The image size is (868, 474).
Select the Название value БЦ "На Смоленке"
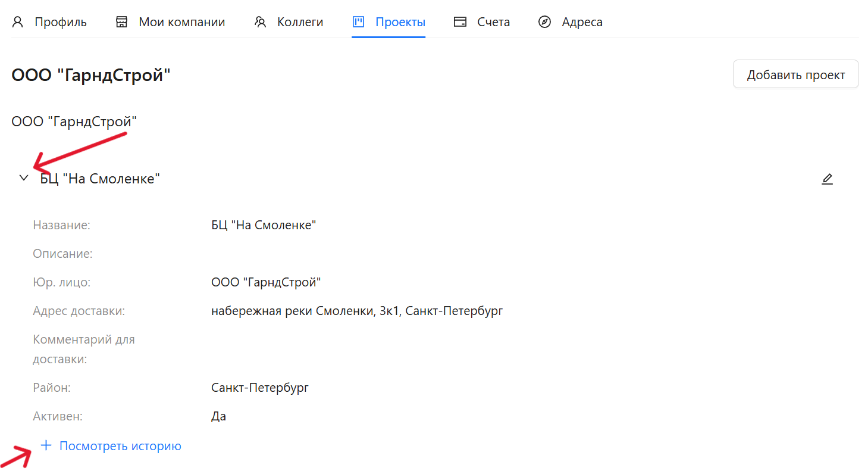point(264,225)
